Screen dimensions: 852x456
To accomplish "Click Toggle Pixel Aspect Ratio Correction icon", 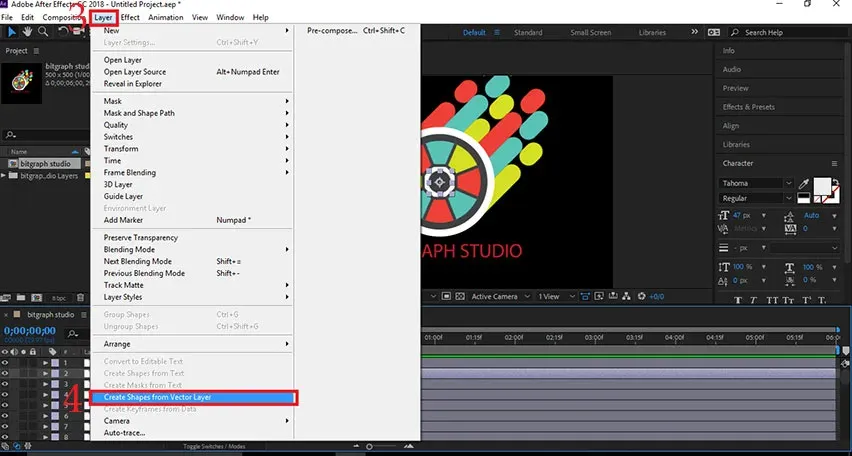I will 585,297.
